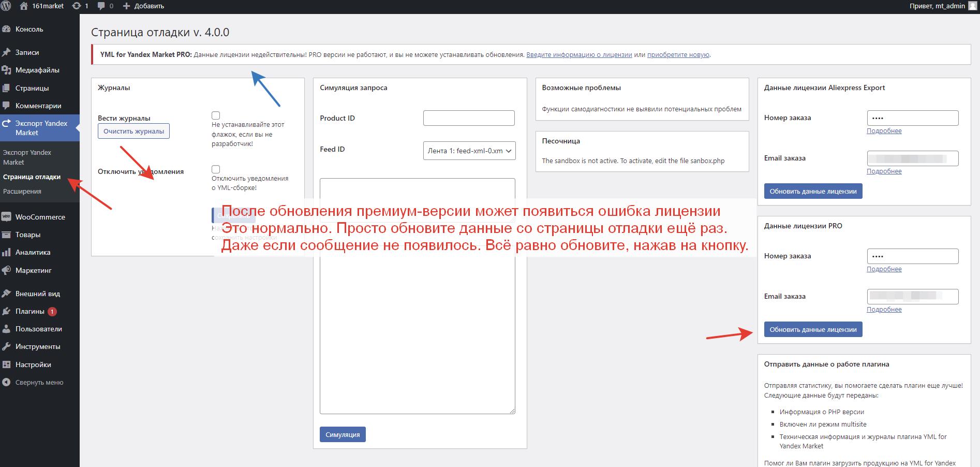Open the Расширения submenu item
Viewport: 980px width, 467px height.
pyautogui.click(x=22, y=191)
